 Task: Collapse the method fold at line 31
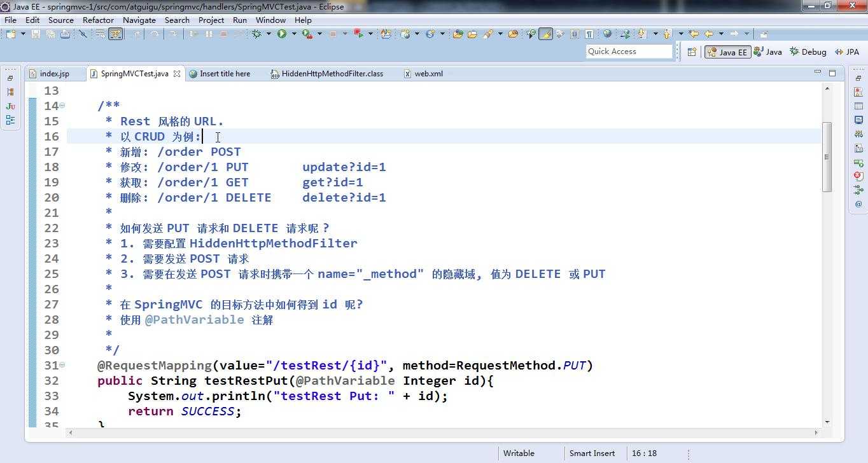[62, 365]
